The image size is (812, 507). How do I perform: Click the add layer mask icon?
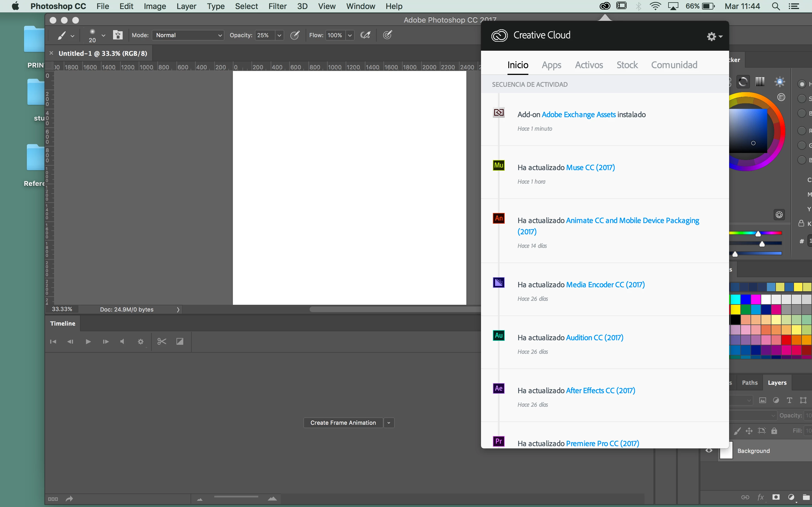click(776, 497)
